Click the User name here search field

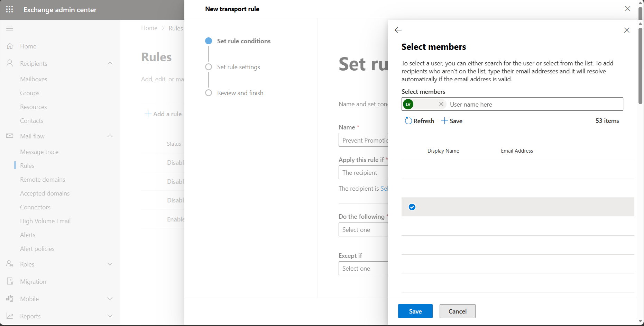click(535, 104)
